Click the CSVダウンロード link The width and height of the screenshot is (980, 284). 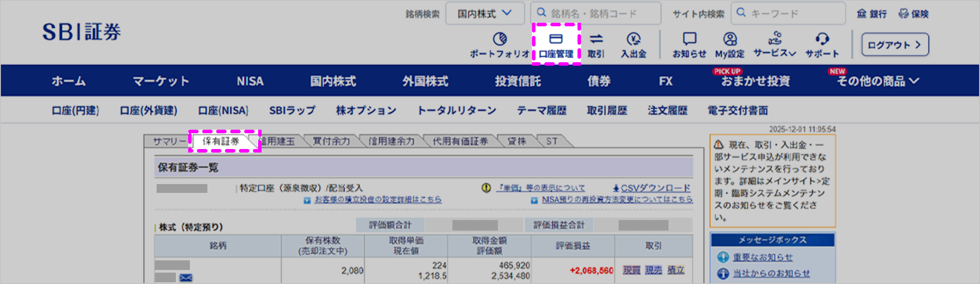pos(651,188)
